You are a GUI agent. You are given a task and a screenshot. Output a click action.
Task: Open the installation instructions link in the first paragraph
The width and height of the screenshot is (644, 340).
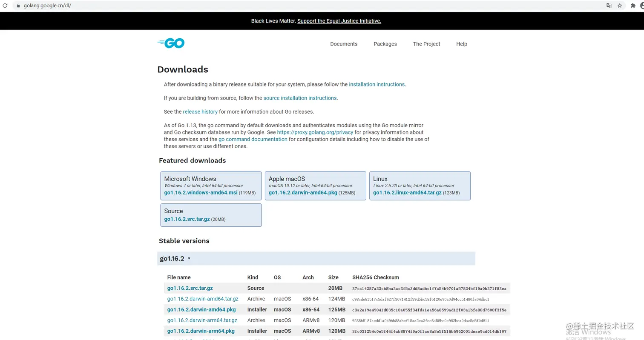[377, 84]
